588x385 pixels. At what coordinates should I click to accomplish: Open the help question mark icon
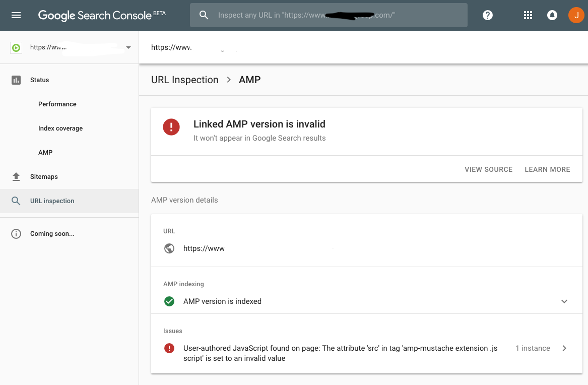[x=488, y=16]
